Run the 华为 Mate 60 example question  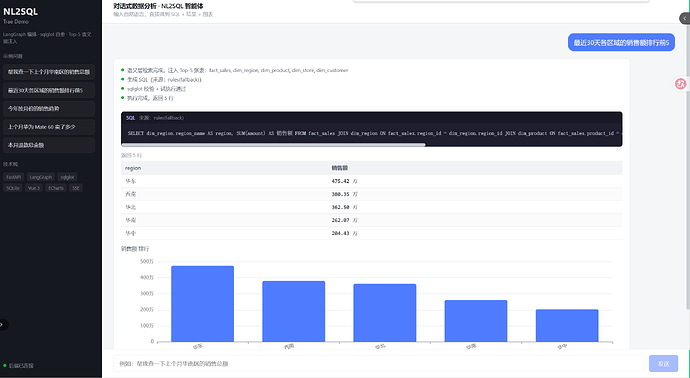49,127
